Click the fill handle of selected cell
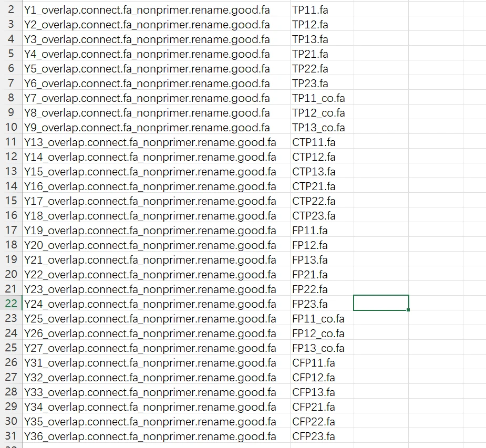This screenshot has width=486, height=448. click(408, 310)
